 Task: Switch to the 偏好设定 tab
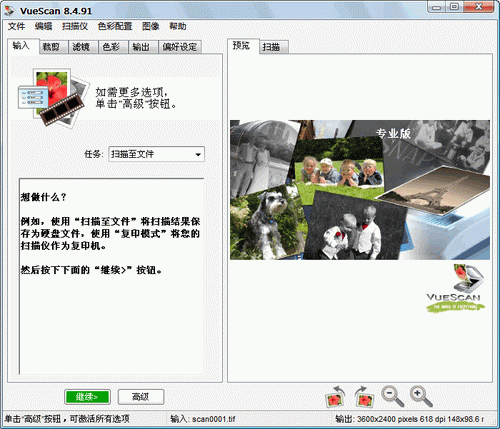coord(180,47)
